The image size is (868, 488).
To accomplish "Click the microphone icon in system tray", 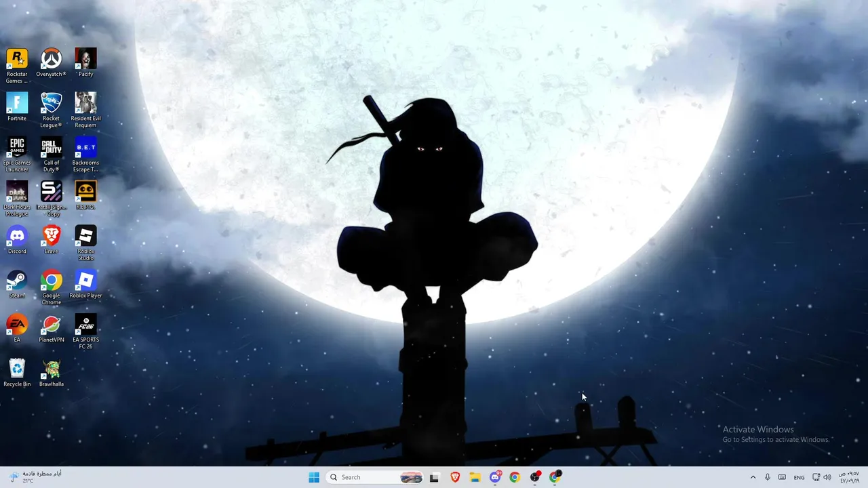I will pos(768,477).
